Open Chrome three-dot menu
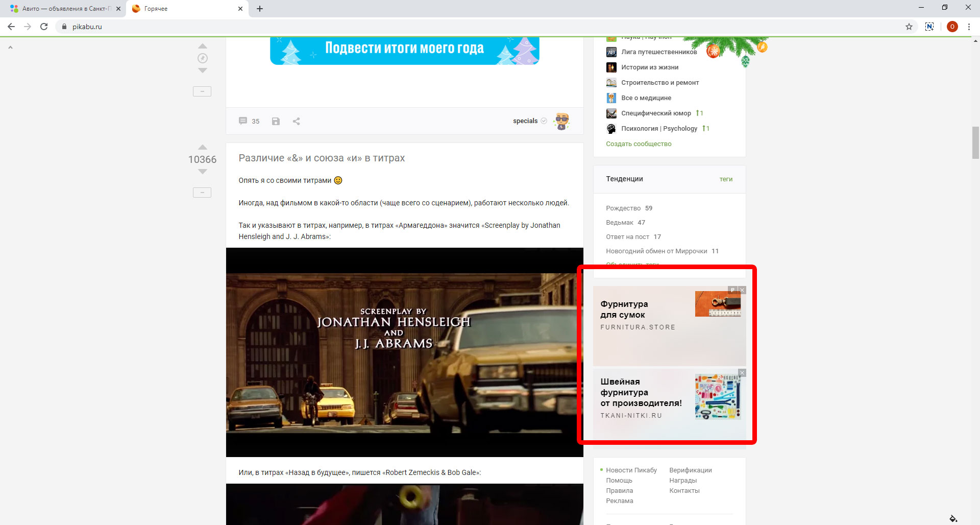This screenshot has width=980, height=525. [969, 27]
